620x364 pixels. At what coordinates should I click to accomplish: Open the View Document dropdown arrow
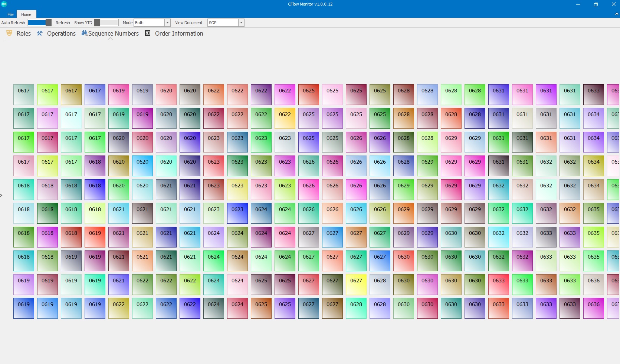click(241, 23)
